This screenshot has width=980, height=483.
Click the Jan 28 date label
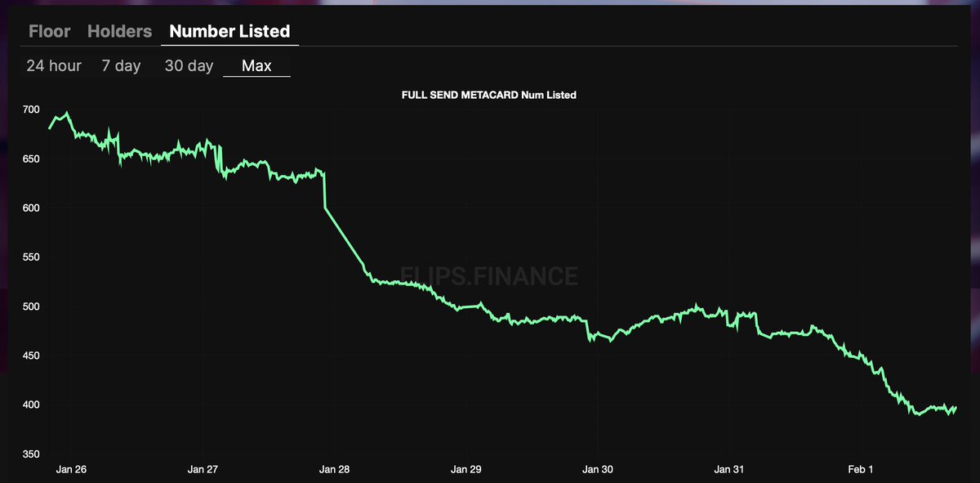(x=335, y=469)
